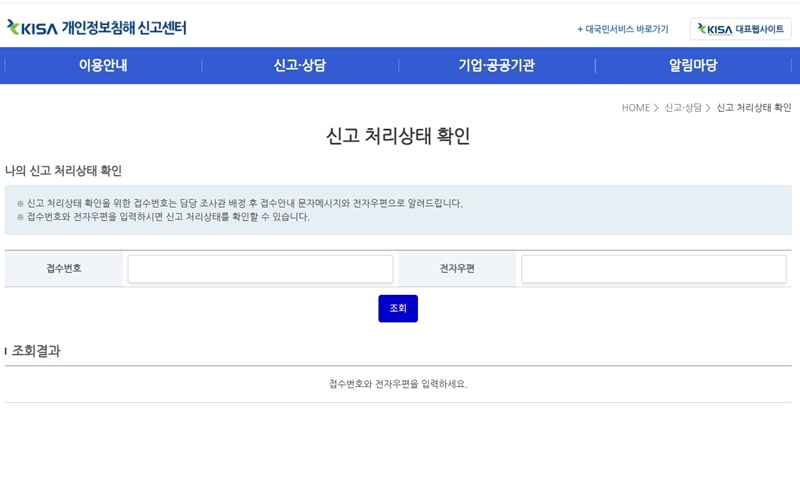Click the 접수번호 field label
The width and height of the screenshot is (800, 500).
pyautogui.click(x=64, y=268)
